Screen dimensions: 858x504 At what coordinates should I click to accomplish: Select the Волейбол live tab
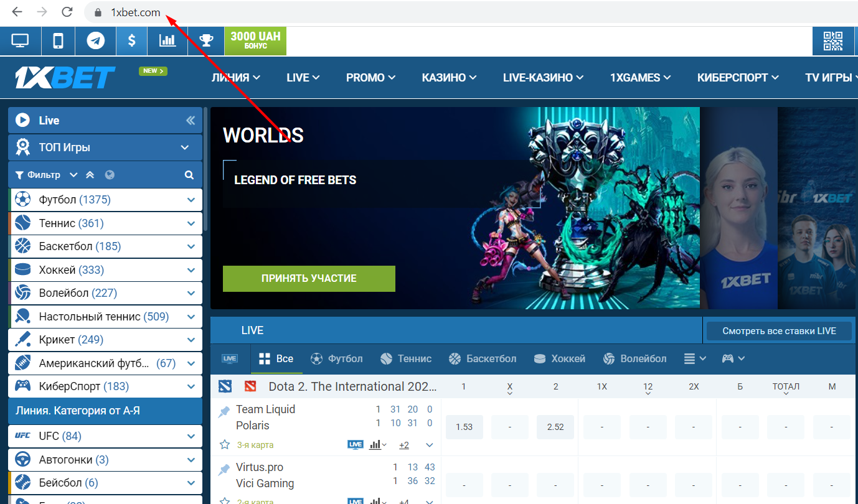pyautogui.click(x=635, y=359)
